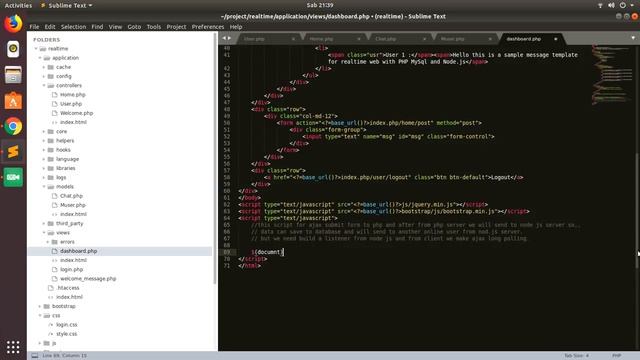The image size is (640, 360).
Task: Click the file icon beside style.css
Action: tap(51, 334)
